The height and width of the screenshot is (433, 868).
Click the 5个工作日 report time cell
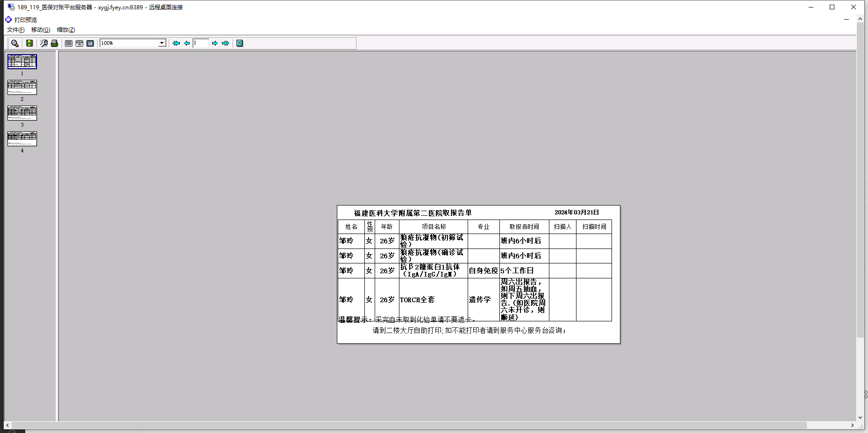point(524,271)
